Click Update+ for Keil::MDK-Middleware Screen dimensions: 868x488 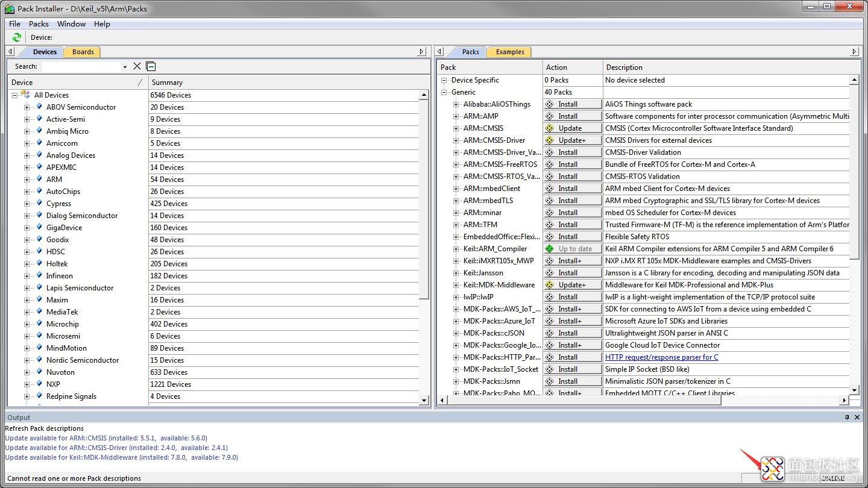573,285
